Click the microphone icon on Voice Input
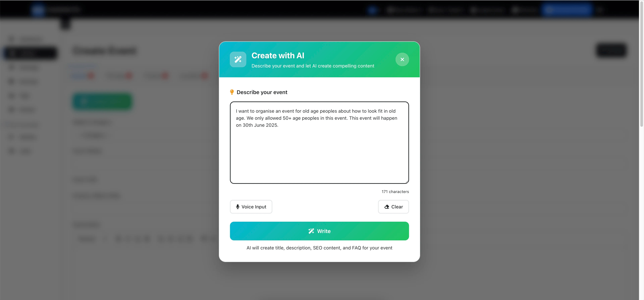644x300 pixels. coord(237,207)
